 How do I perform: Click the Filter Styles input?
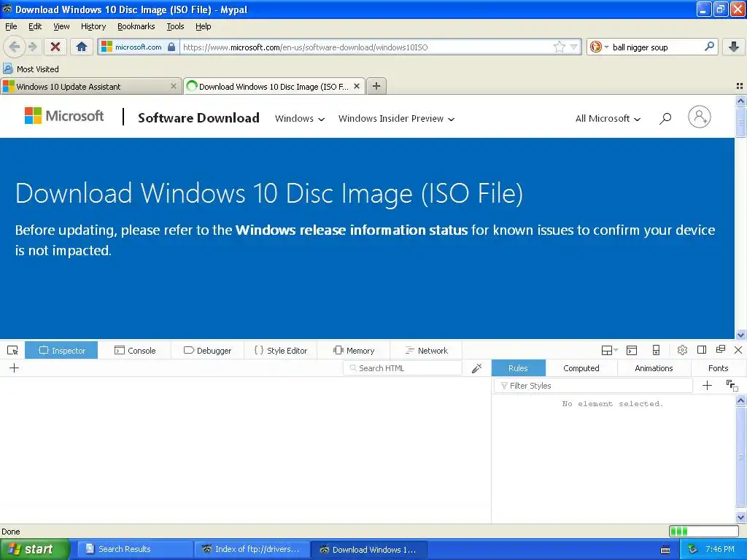pyautogui.click(x=593, y=386)
